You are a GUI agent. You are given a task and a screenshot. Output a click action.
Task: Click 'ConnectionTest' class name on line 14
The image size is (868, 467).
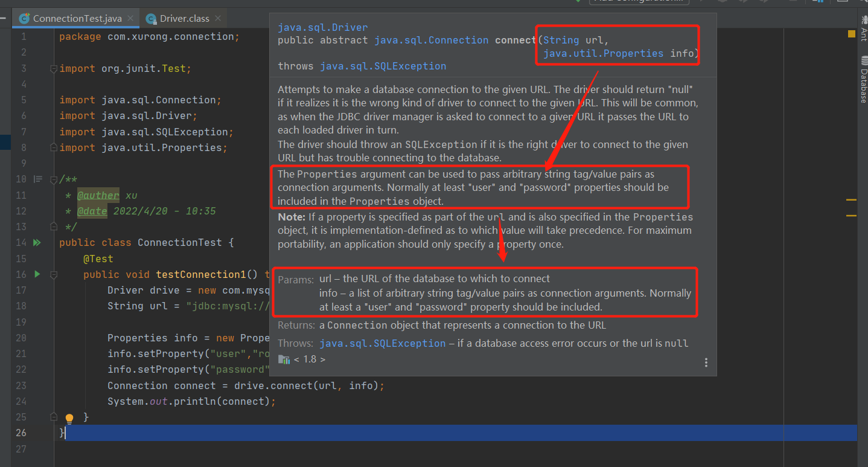pyautogui.click(x=179, y=243)
